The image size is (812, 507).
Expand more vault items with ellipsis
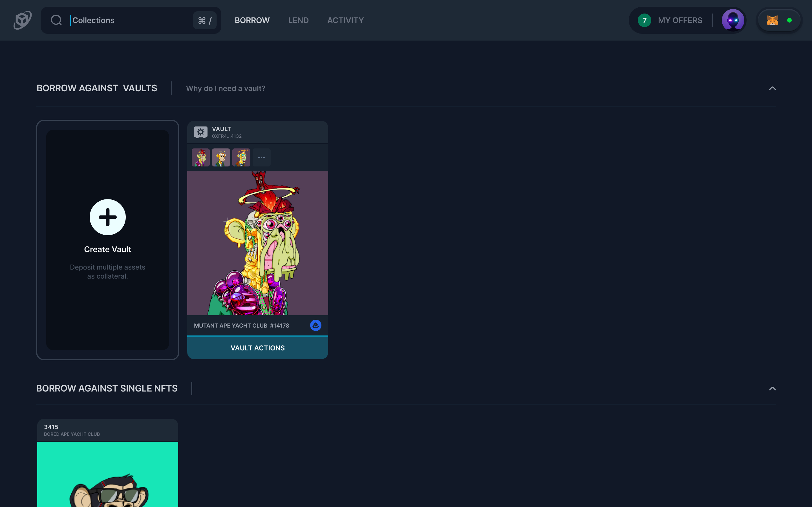pyautogui.click(x=261, y=158)
